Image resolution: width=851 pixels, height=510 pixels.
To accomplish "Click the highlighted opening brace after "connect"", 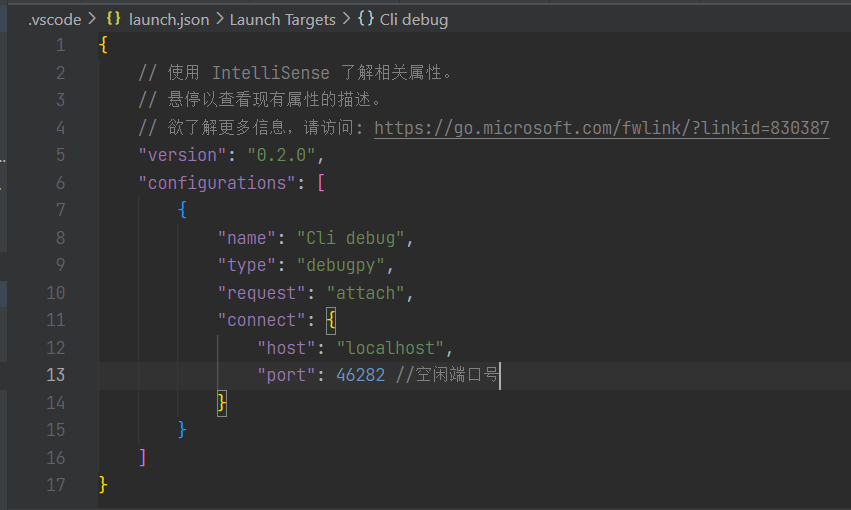I will [331, 321].
